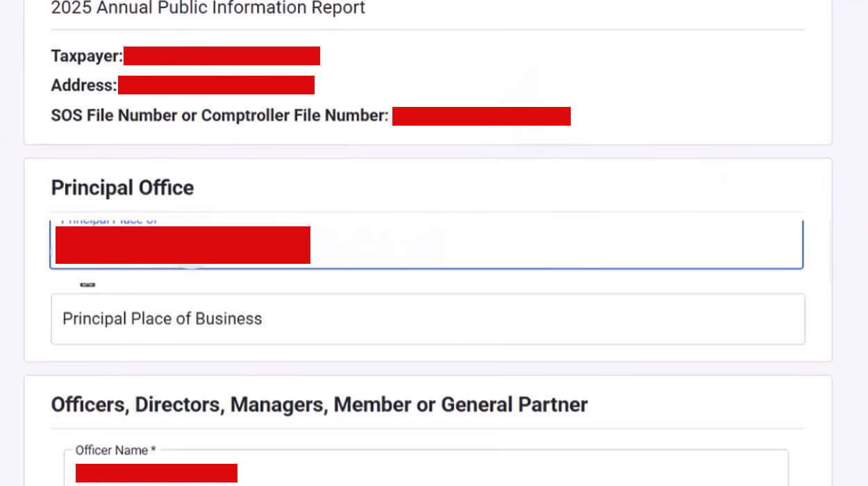Click the redacted Taxpayer value

click(x=222, y=56)
